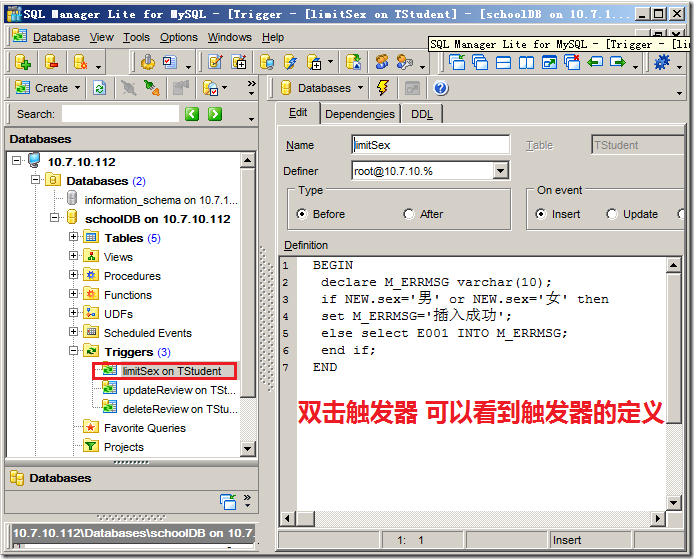694x559 pixels.
Task: Search previous with the green left arrow
Action: [192, 114]
